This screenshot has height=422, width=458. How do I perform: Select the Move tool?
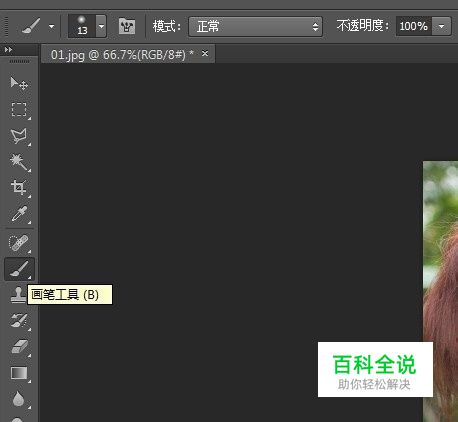[19, 83]
